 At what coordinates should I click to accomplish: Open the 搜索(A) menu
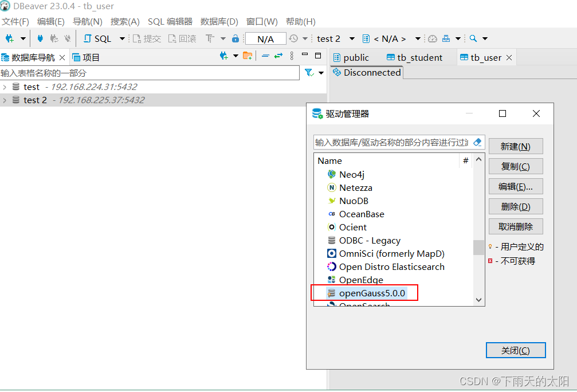pos(125,22)
